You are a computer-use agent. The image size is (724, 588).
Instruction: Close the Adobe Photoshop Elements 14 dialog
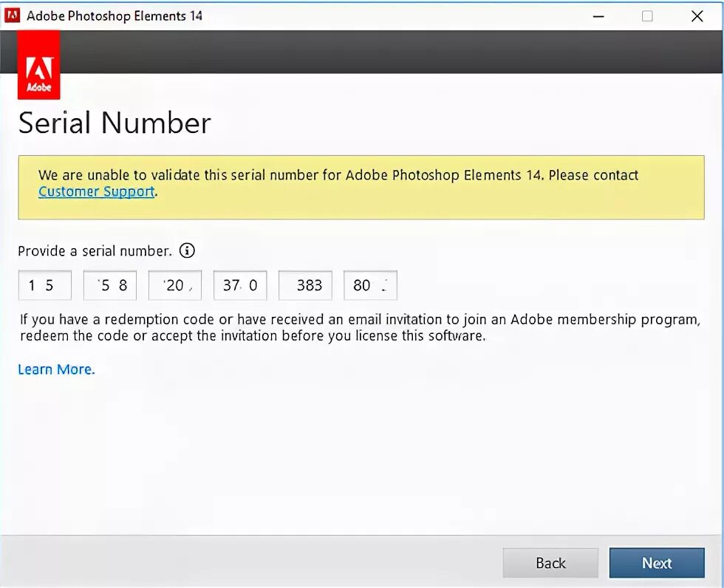point(697,16)
